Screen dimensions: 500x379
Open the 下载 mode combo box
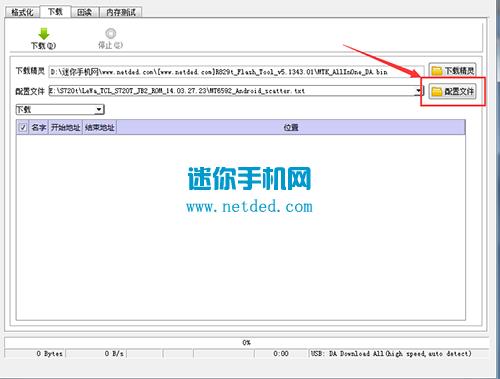pyautogui.click(x=60, y=109)
